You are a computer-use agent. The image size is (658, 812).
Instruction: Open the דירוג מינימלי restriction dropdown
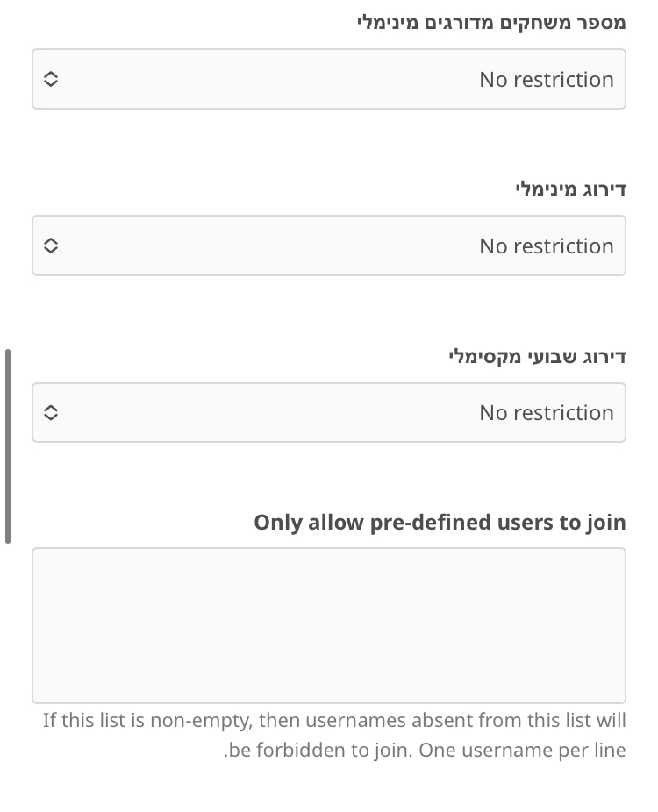click(x=329, y=246)
